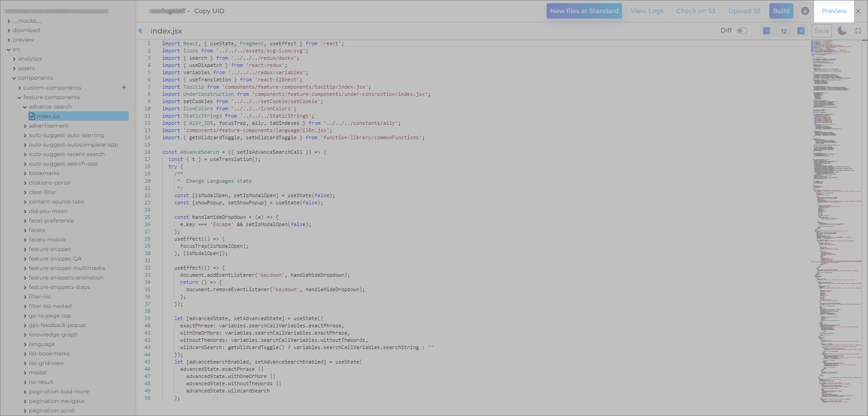Increase font size with plus button
This screenshot has height=416, width=868.
tap(801, 31)
